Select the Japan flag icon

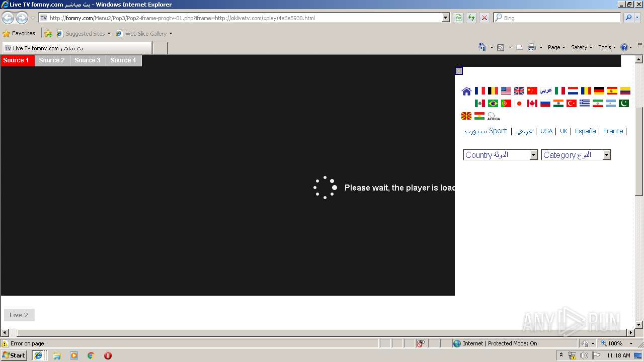pos(519,103)
